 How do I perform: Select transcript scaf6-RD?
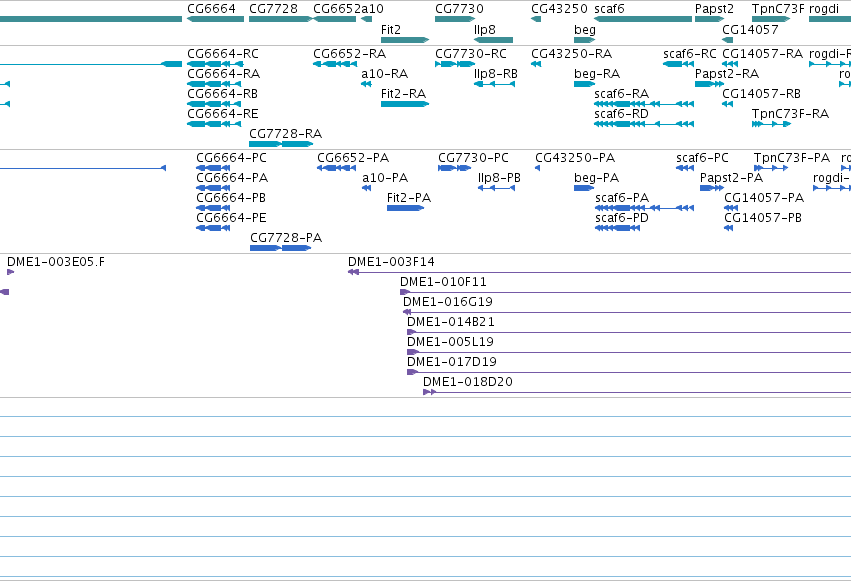coord(644,124)
